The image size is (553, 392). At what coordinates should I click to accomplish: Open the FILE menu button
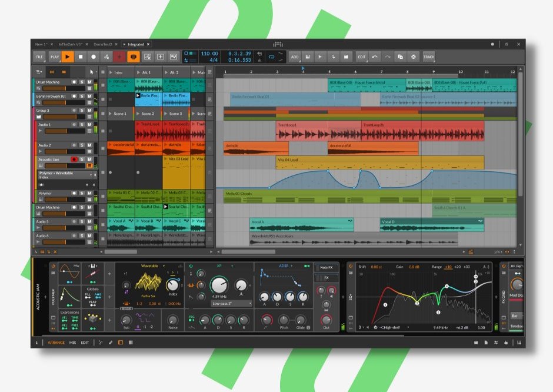coord(39,57)
